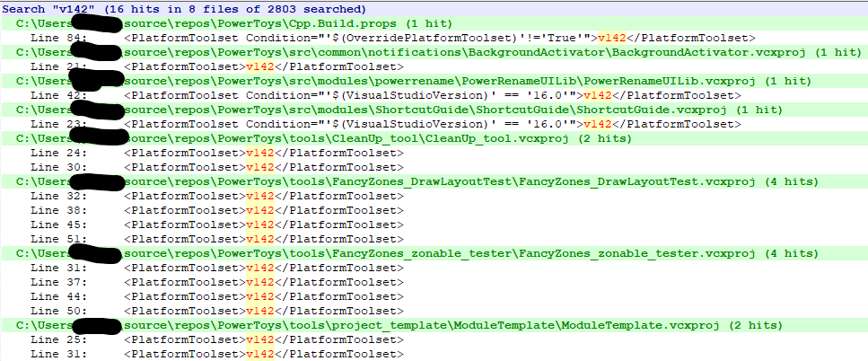
Task: Select the CleanUp_tool.vcxproj file result row
Action: 434,138
